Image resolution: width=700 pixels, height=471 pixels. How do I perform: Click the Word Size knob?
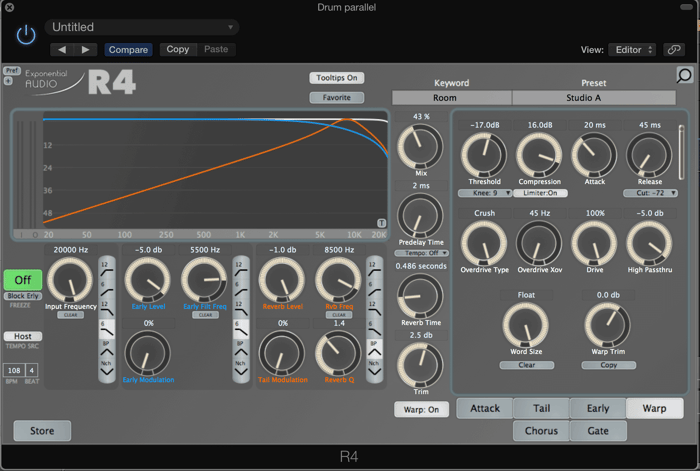[x=525, y=325]
